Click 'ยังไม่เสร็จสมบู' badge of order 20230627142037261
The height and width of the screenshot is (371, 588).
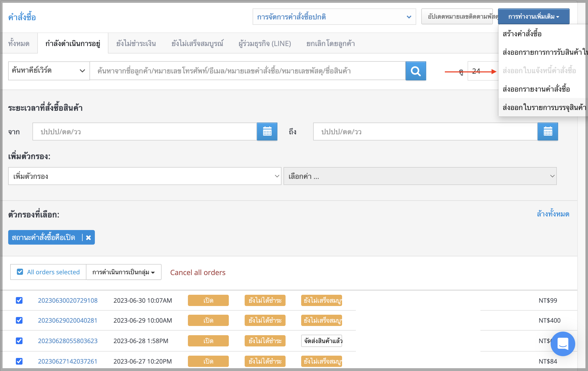click(322, 361)
